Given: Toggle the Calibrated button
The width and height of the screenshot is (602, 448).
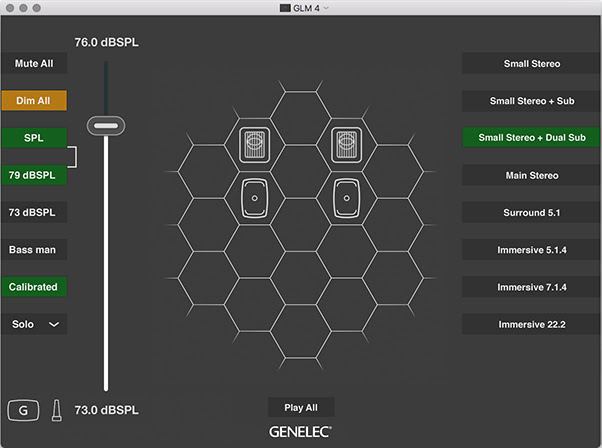Looking at the screenshot, I should pos(34,287).
